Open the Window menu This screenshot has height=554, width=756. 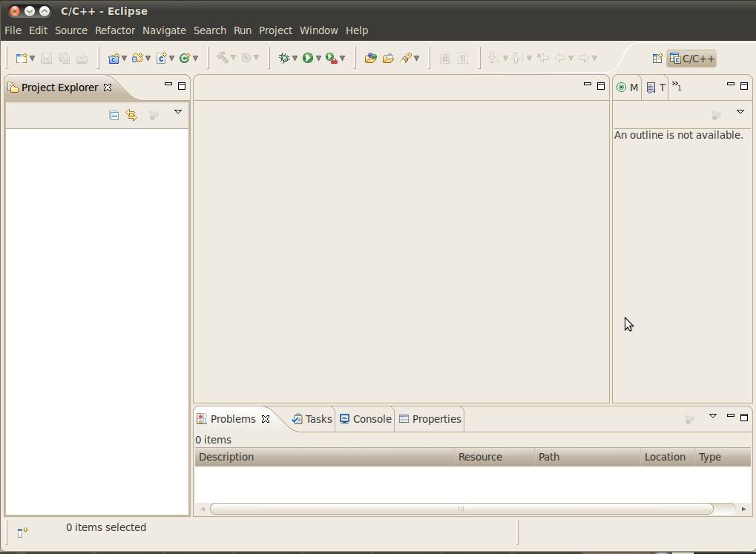click(319, 30)
